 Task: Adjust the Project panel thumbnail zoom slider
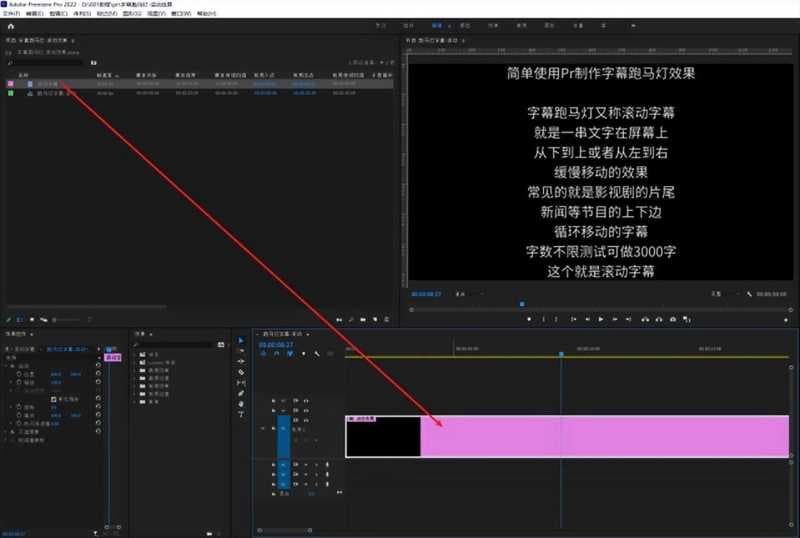coord(66,320)
